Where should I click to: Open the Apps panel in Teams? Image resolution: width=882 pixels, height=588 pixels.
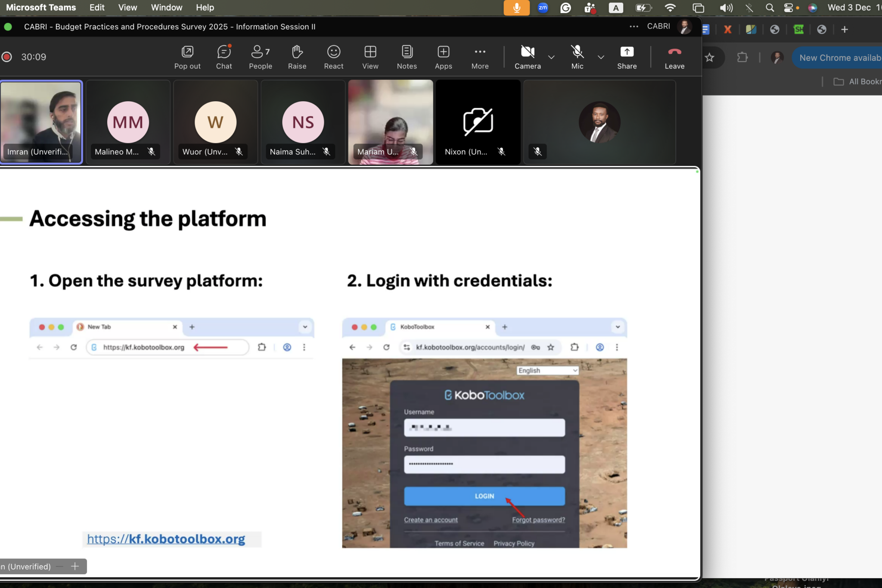click(444, 57)
